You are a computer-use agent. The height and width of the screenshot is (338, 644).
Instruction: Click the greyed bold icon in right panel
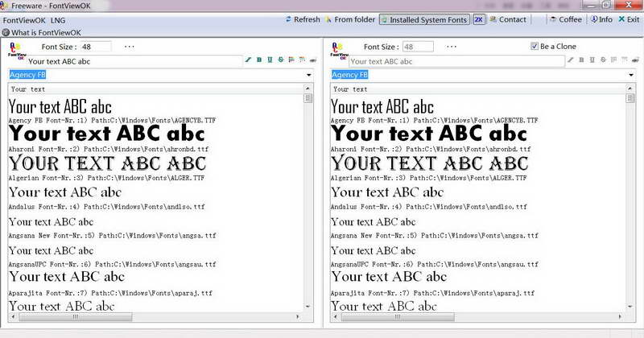pos(581,60)
